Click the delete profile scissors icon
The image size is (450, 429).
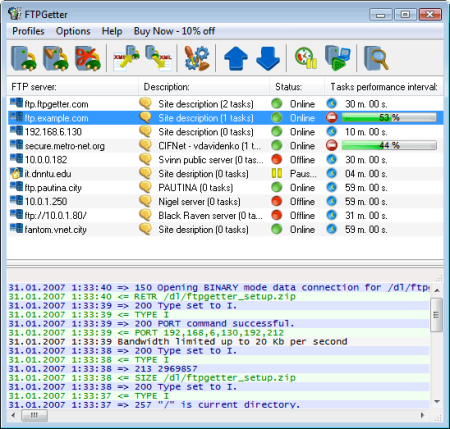(88, 58)
